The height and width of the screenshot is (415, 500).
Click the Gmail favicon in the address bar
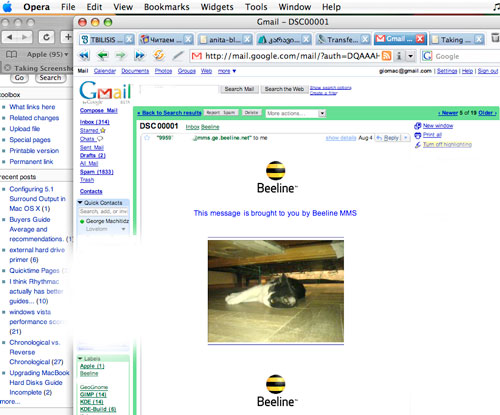197,56
